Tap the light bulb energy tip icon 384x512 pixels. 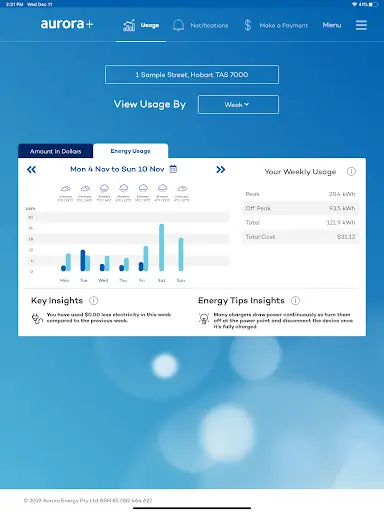(204, 319)
